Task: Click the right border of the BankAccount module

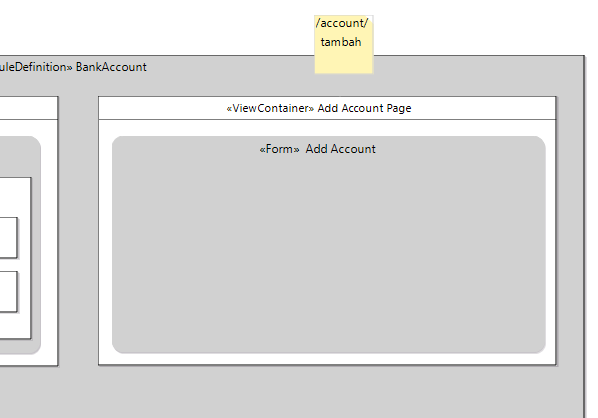Action: (584, 236)
